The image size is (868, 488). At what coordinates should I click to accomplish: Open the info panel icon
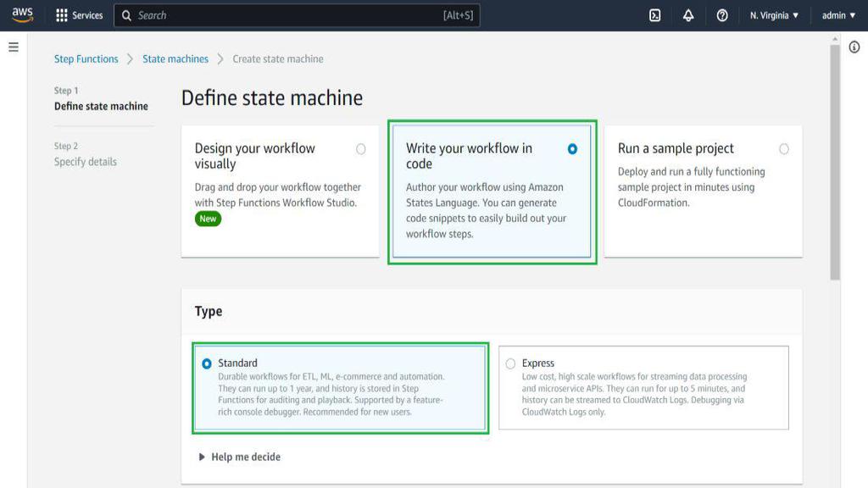tap(854, 47)
